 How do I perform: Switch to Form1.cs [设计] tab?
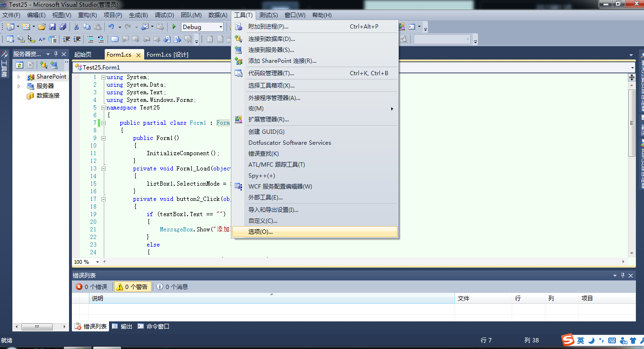tap(167, 55)
